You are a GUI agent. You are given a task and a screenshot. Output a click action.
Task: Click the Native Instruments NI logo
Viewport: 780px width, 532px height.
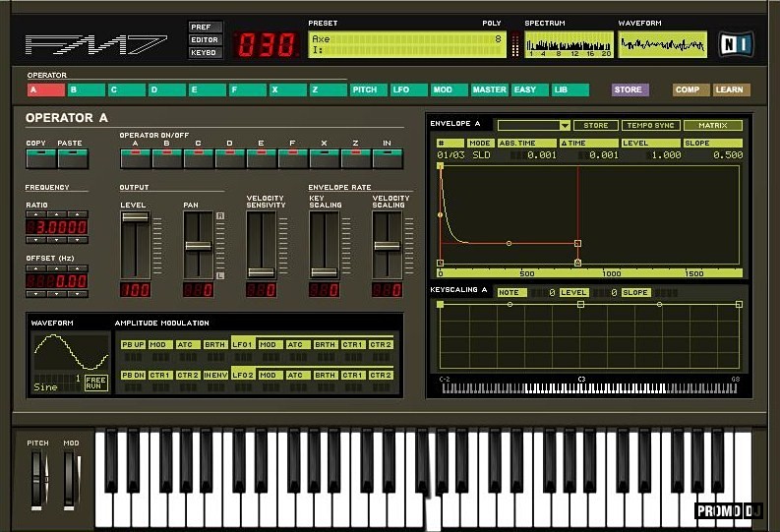pos(736,43)
